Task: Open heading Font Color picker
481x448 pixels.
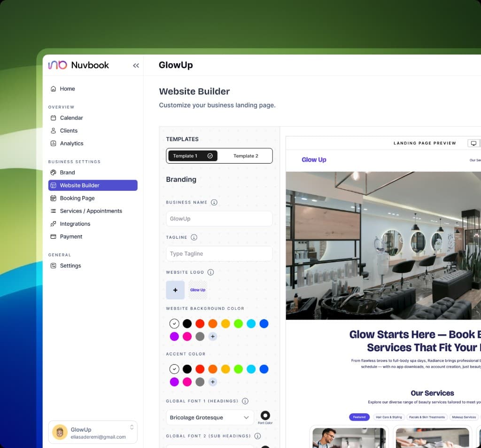Action: click(265, 416)
